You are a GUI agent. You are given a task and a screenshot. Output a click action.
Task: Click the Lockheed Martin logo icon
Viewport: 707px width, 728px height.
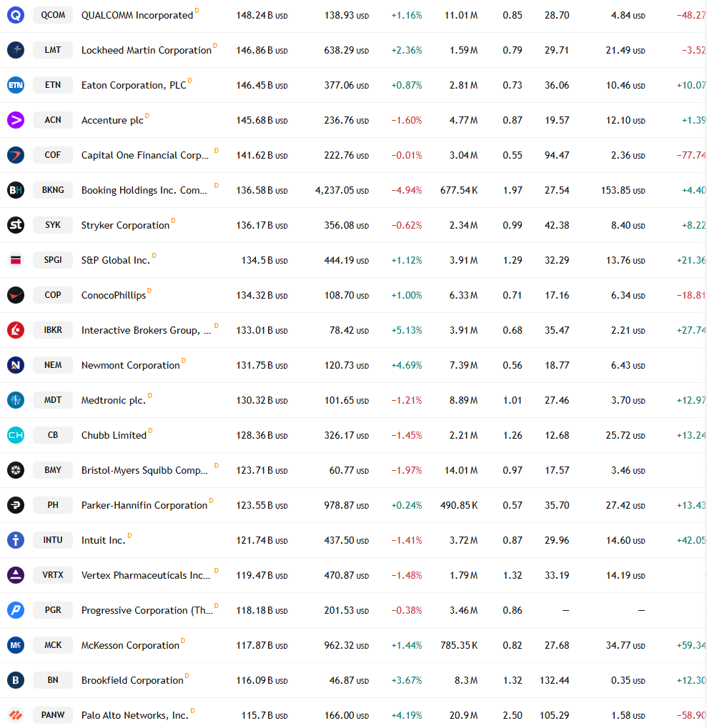16,50
